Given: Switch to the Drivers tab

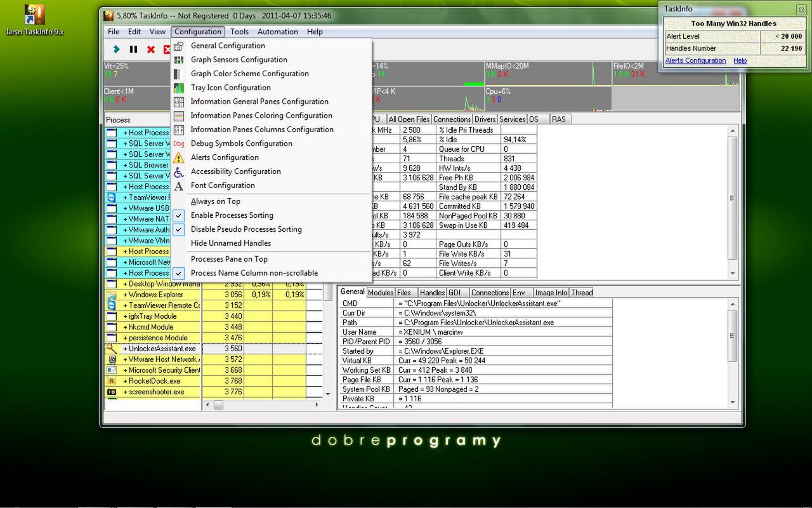Looking at the screenshot, I should click(x=485, y=119).
